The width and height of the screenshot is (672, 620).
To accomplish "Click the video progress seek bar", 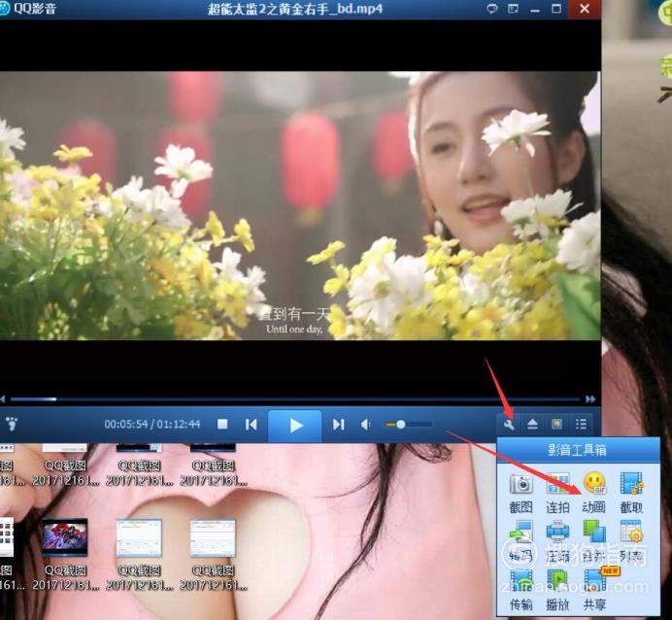I will [295, 399].
